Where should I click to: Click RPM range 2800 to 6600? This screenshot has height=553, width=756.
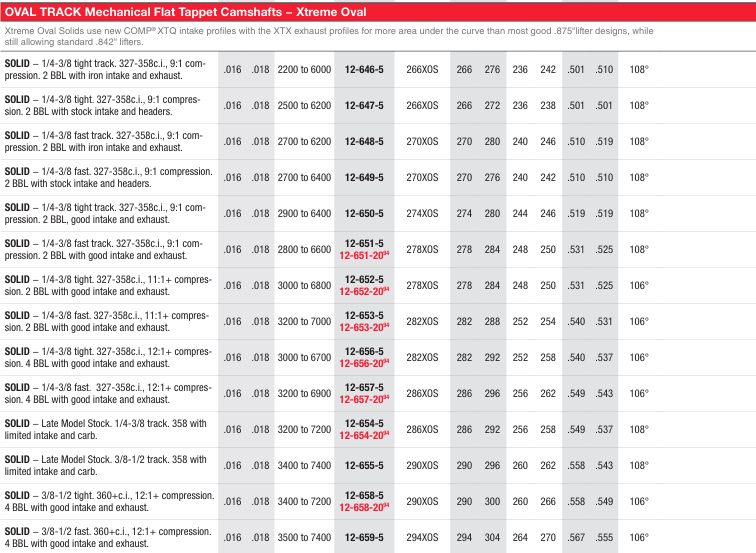[304, 249]
